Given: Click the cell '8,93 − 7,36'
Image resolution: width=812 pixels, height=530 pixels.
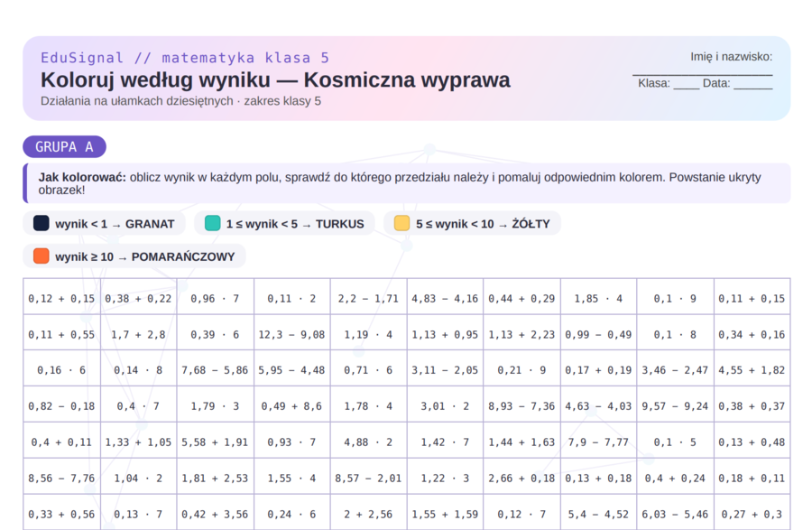Looking at the screenshot, I should click(x=521, y=404).
